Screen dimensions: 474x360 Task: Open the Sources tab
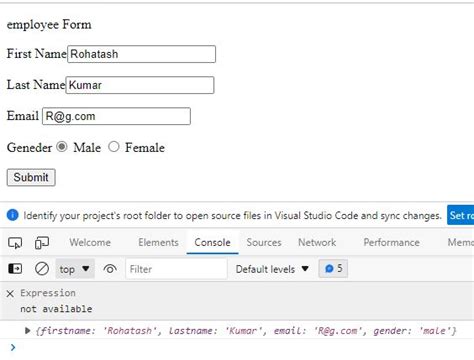(264, 242)
